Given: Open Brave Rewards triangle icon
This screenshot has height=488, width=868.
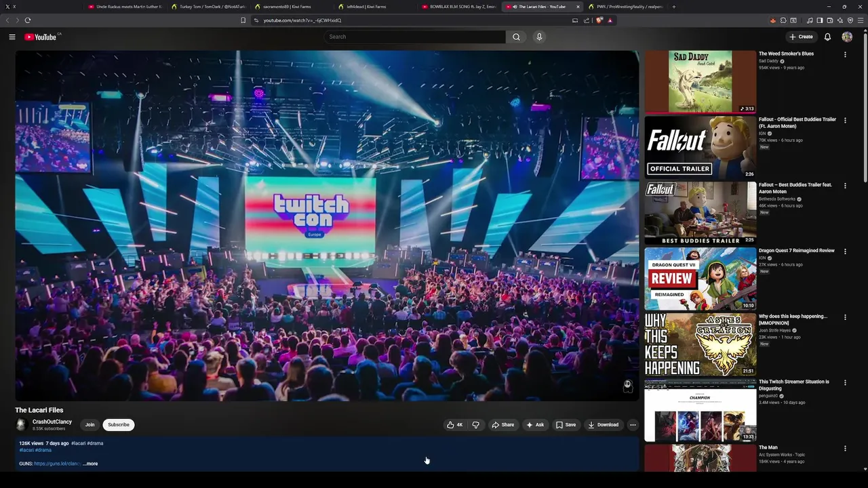Looking at the screenshot, I should [610, 20].
